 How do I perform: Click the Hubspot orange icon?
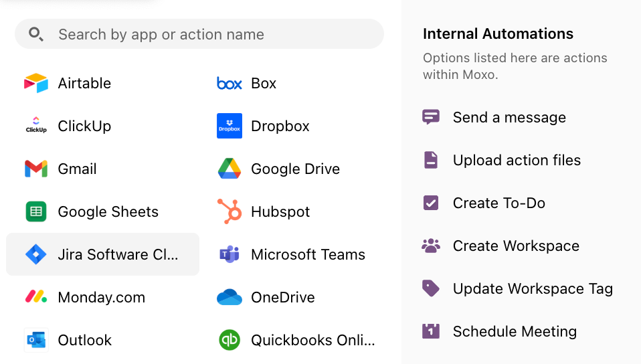point(230,211)
